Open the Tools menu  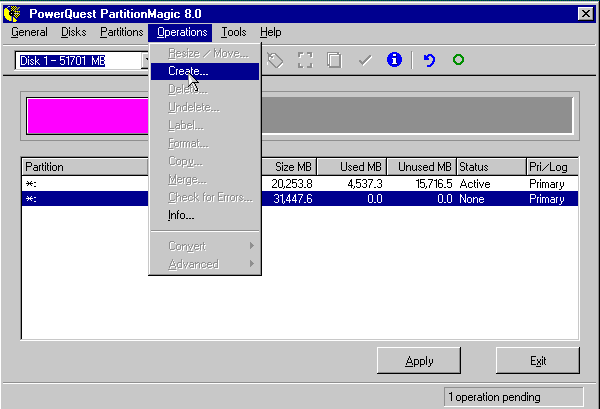click(x=233, y=32)
